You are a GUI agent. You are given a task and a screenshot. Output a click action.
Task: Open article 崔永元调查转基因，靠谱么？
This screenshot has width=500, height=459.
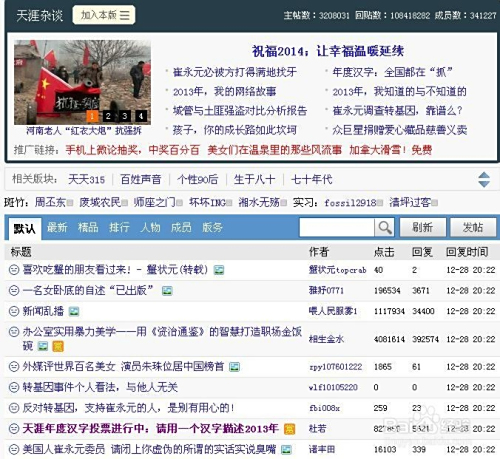pos(397,110)
